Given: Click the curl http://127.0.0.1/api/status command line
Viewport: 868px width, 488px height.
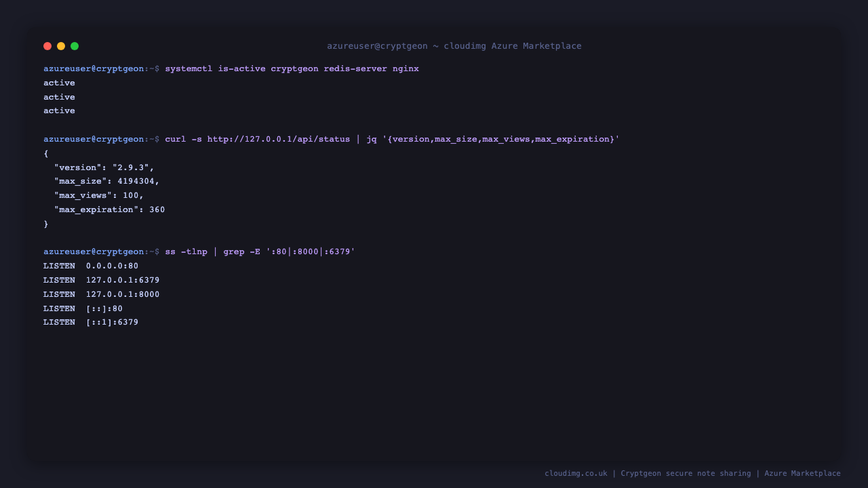Looking at the screenshot, I should [392, 140].
